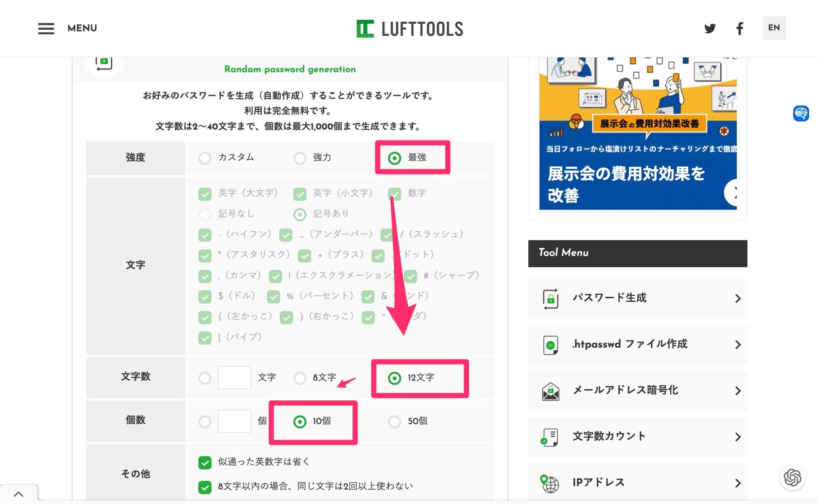Choose the 12文字 character length option

pos(394,378)
